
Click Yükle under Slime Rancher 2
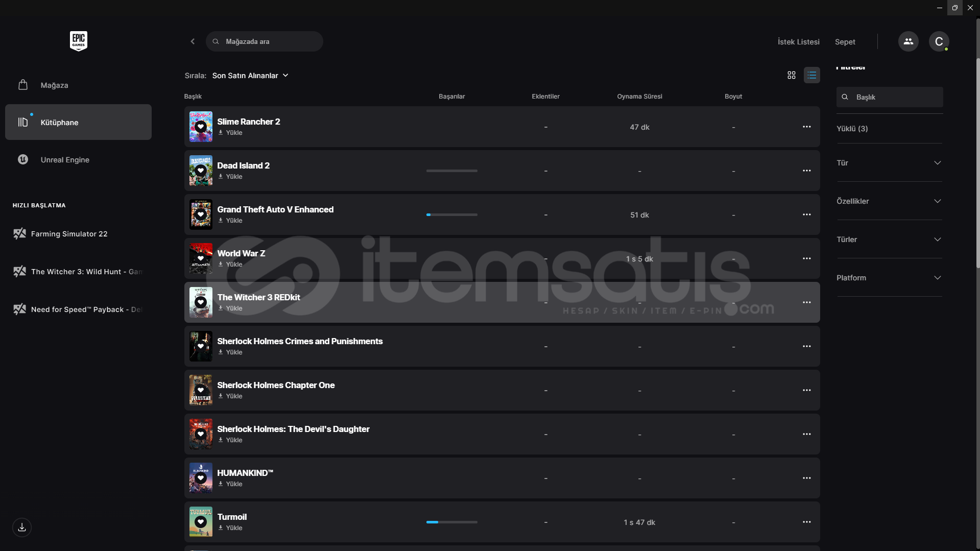[230, 133]
